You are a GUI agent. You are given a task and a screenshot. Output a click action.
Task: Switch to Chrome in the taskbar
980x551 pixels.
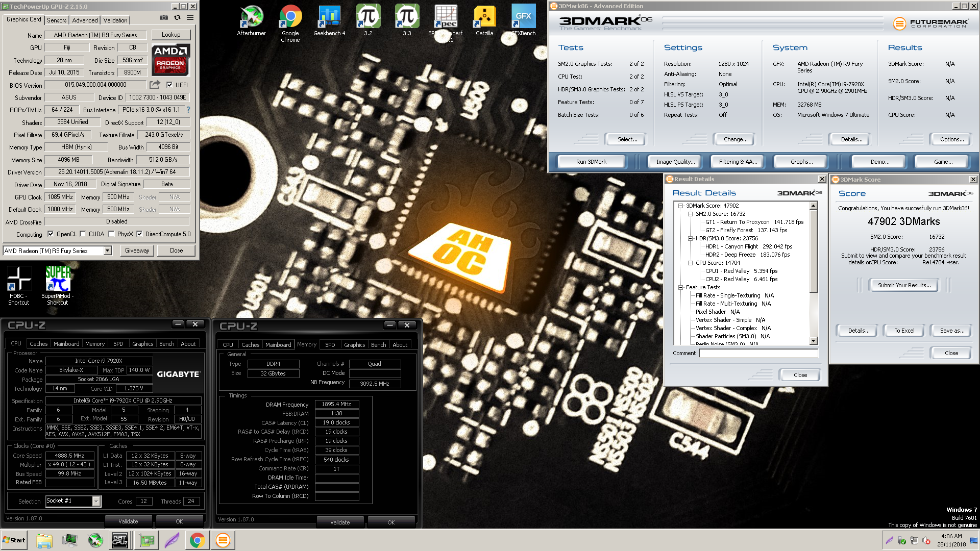coord(198,540)
